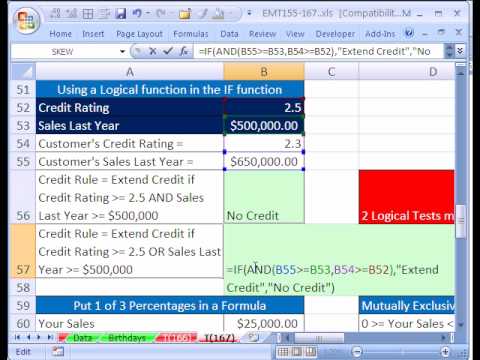Viewport: 480px width, 360px height.
Task: Click the 'Mutually Exclusiv' heading cell
Action: tap(407, 305)
